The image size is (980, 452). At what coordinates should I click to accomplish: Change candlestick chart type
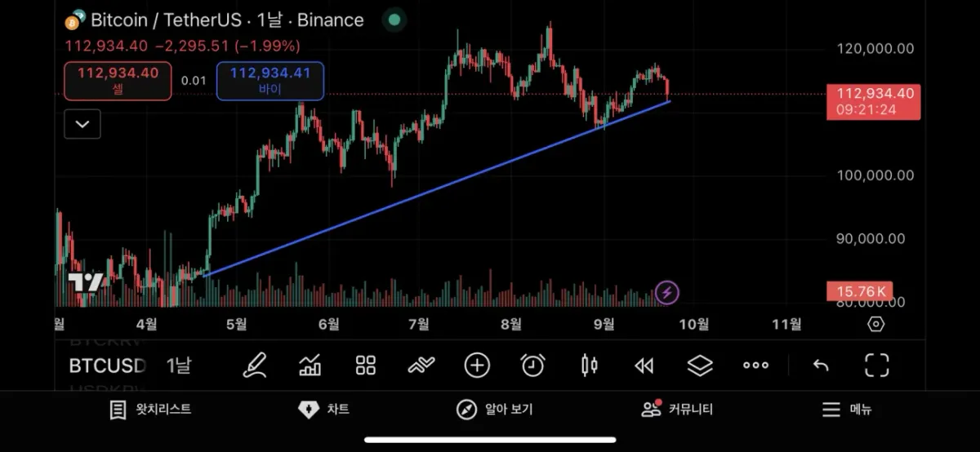589,365
